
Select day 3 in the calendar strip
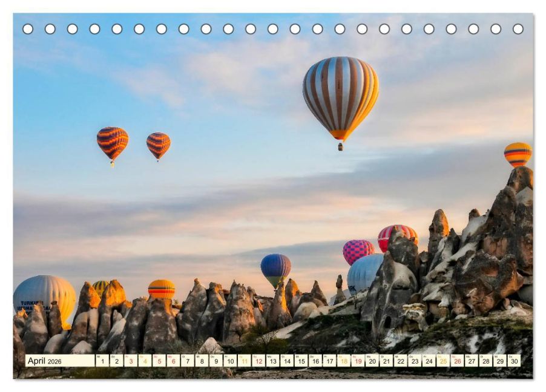pos(131,361)
